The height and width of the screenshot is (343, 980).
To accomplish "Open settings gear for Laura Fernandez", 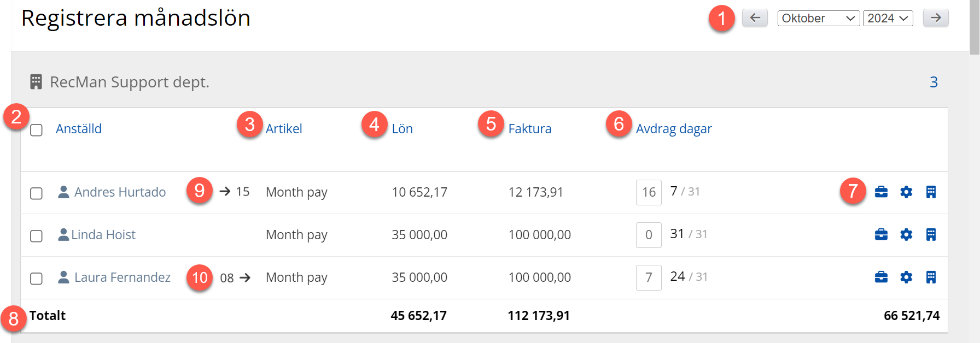I will coord(906,277).
